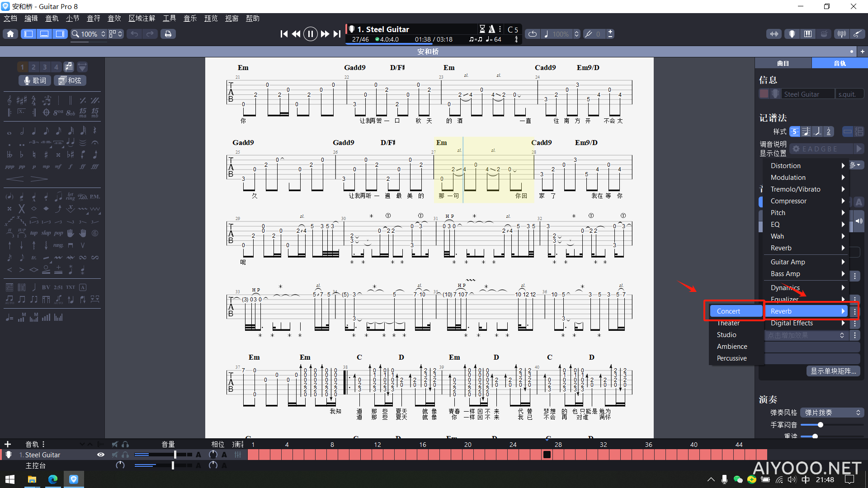Choose Concert reverb
The height and width of the screenshot is (488, 868).
point(736,311)
